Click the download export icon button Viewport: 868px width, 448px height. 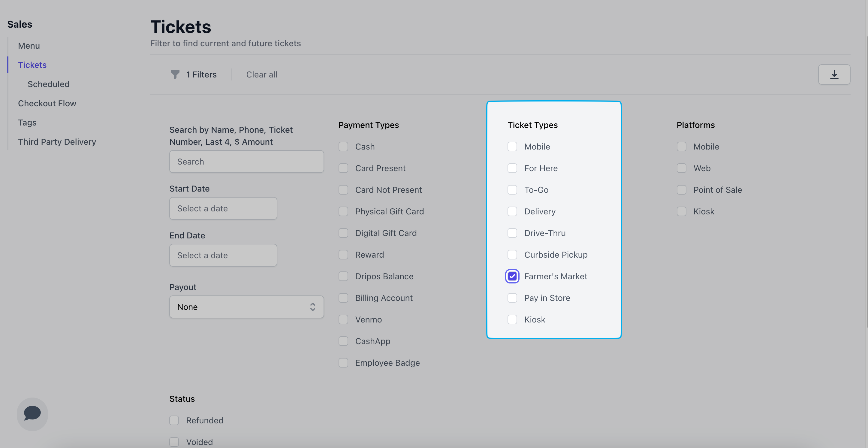pyautogui.click(x=834, y=74)
